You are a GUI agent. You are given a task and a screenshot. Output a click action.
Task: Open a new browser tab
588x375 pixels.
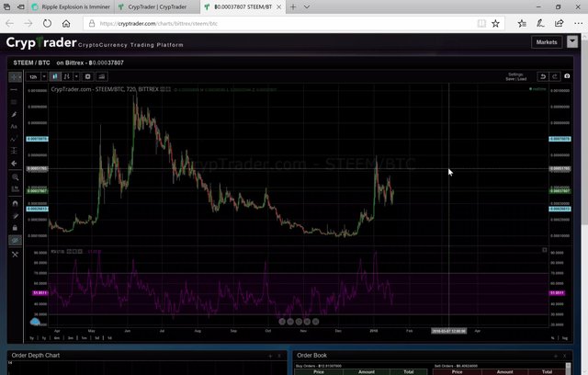pyautogui.click(x=293, y=6)
